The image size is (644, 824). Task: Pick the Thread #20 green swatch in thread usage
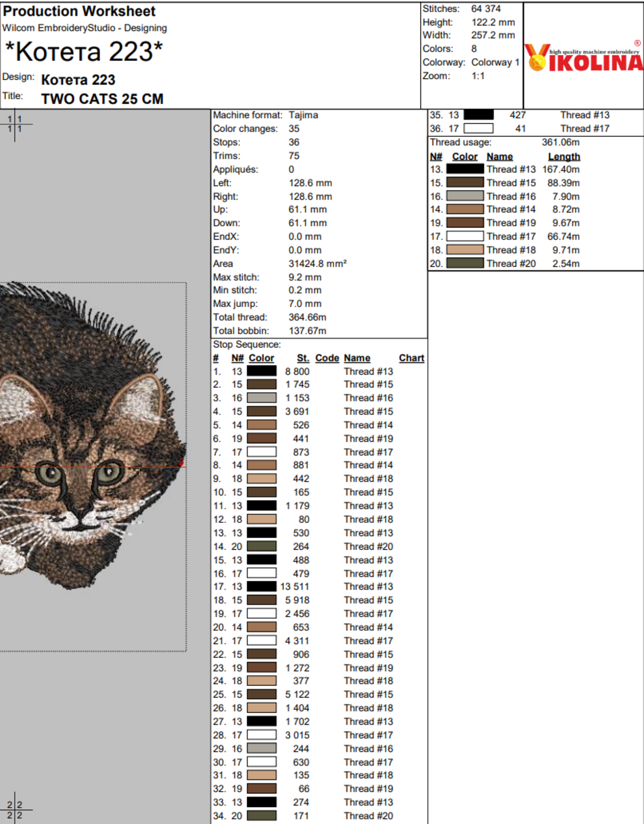tap(465, 263)
